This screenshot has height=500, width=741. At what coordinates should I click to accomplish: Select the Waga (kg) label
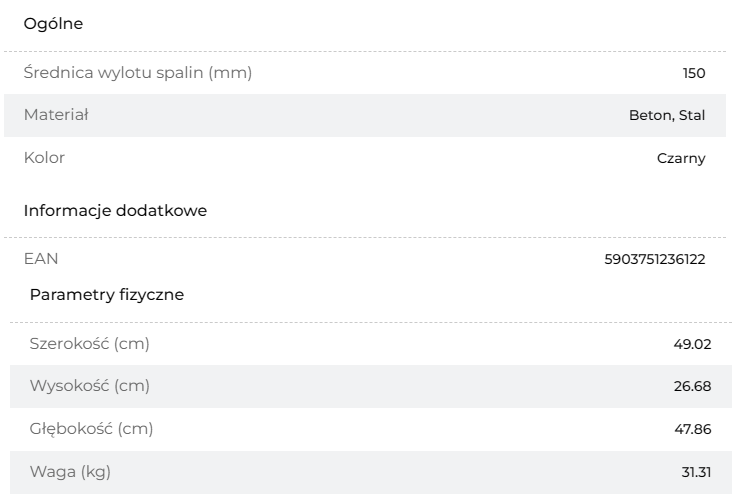[x=70, y=472]
